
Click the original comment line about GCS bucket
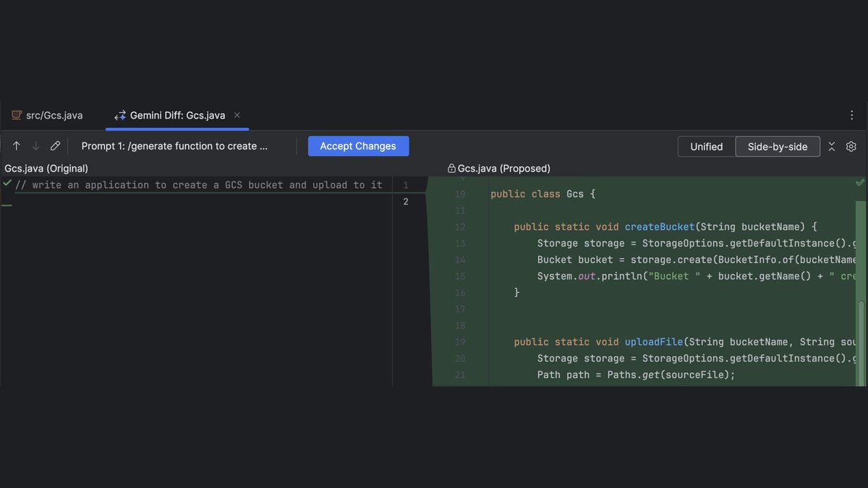point(199,185)
